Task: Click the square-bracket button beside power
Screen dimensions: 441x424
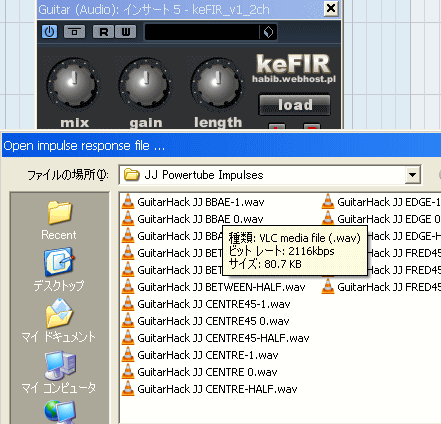Action: 74,32
